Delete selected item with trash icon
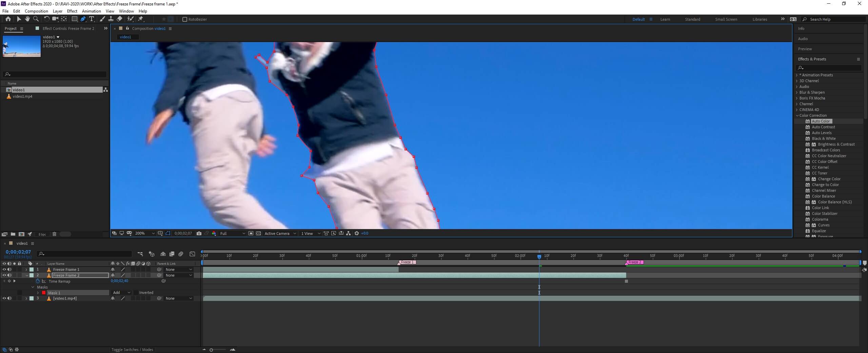868x353 pixels. 54,234
